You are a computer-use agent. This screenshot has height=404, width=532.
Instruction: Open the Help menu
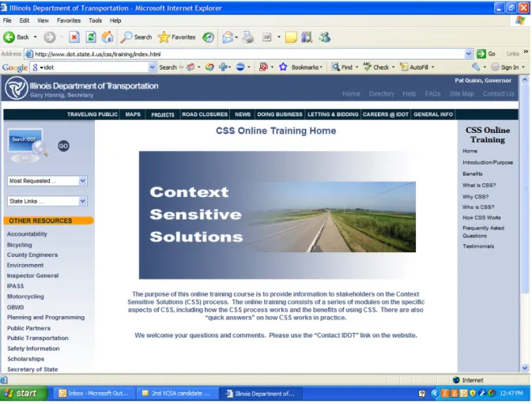[x=115, y=21]
